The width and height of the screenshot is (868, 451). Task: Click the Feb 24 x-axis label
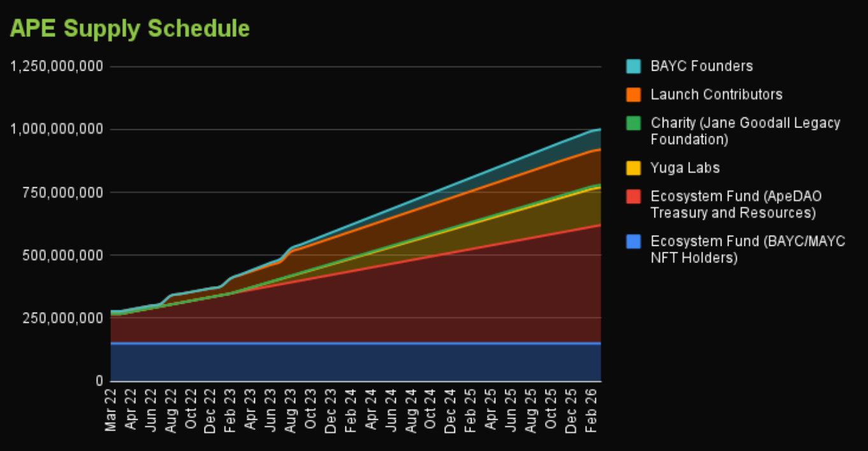click(351, 412)
